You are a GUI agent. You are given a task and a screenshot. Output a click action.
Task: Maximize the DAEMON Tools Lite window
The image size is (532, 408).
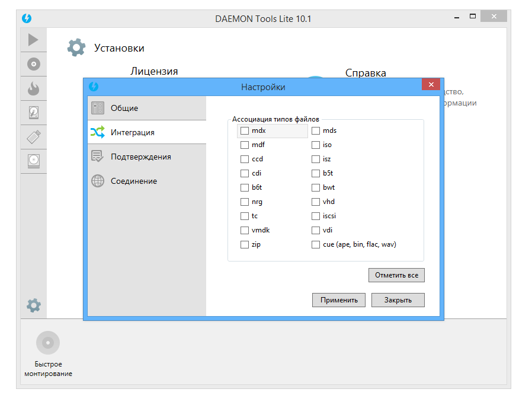pyautogui.click(x=473, y=16)
